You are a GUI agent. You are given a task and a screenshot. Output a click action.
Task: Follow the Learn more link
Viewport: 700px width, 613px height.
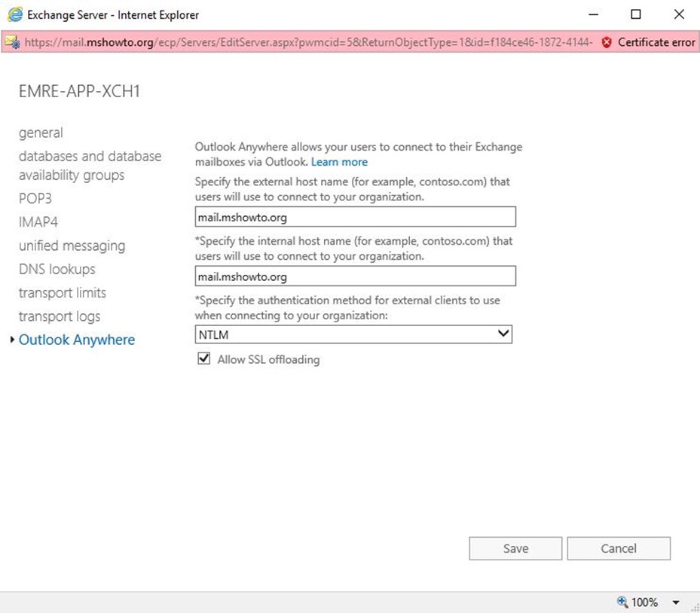click(339, 162)
